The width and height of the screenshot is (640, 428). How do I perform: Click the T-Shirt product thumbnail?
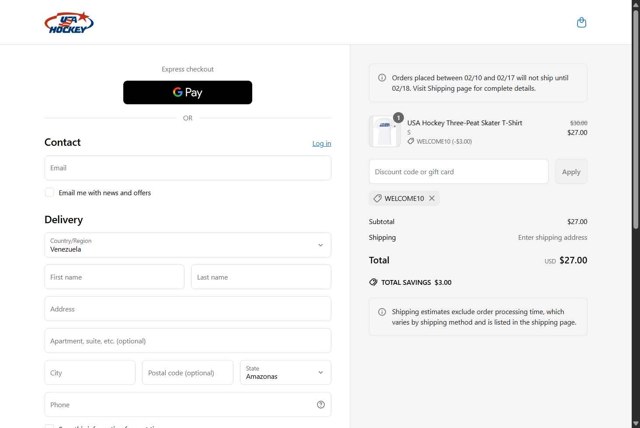(x=384, y=131)
